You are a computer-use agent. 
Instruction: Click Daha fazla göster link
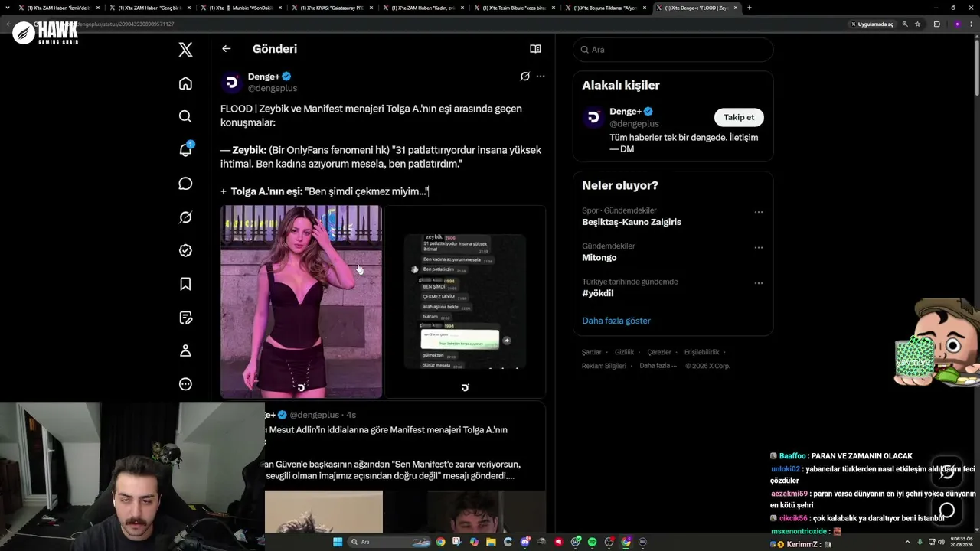pyautogui.click(x=616, y=321)
